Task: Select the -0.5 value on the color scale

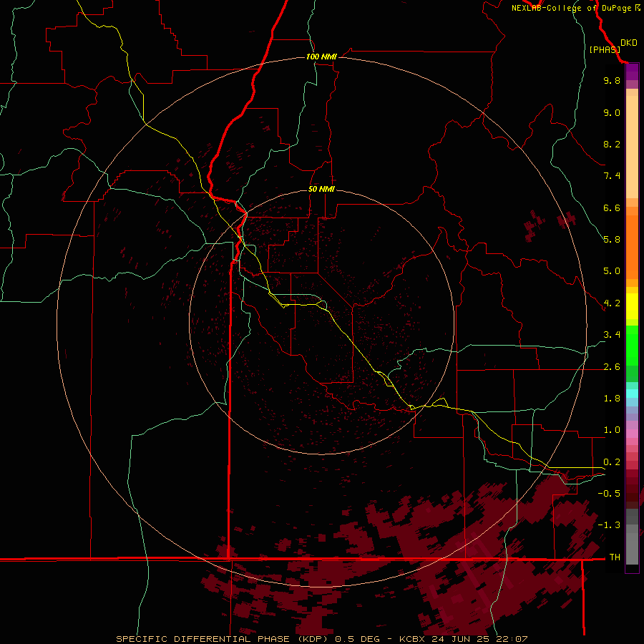Action: click(609, 494)
